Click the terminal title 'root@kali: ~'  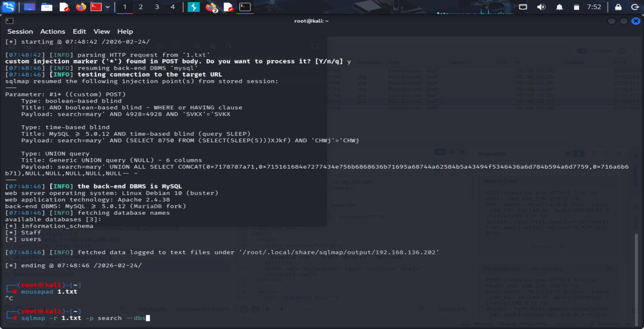311,21
